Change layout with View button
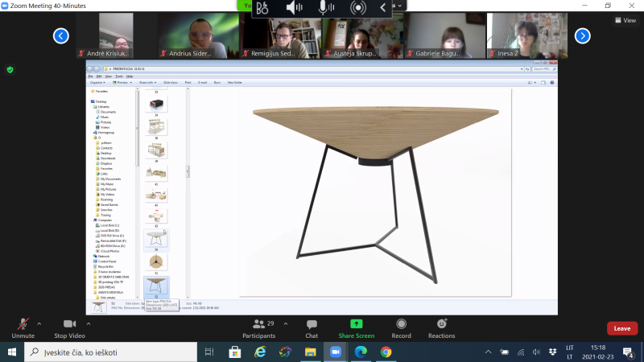This screenshot has width=644, height=362. click(x=625, y=20)
